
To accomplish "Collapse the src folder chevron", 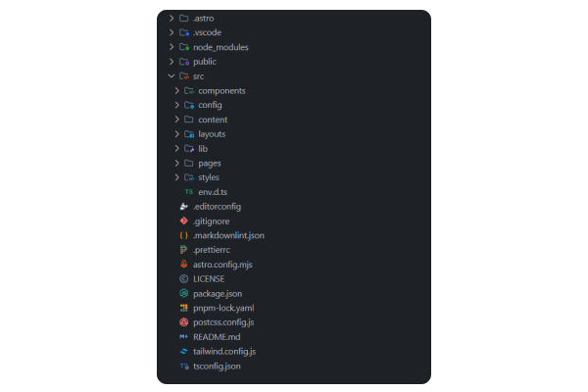I will [171, 75].
